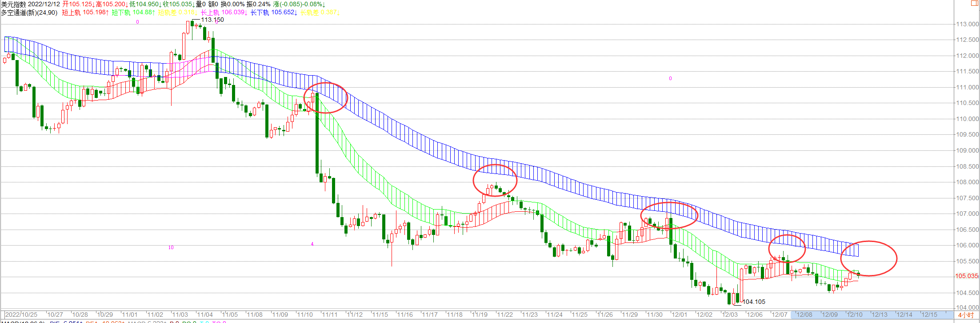Click the 高105.200 high price
This screenshot has width=980, height=323.
[112, 4]
